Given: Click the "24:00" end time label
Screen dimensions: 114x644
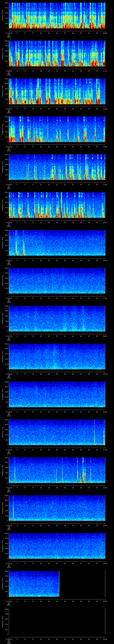Looking at the screenshot, I should (x=105, y=184).
